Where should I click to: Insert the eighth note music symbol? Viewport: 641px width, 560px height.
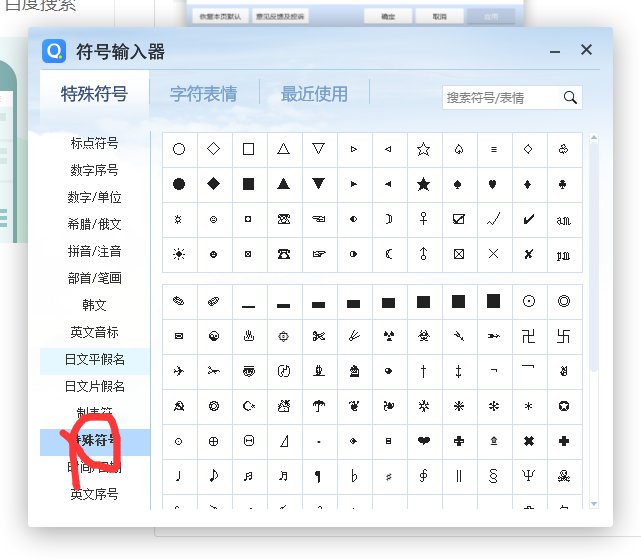(214, 476)
